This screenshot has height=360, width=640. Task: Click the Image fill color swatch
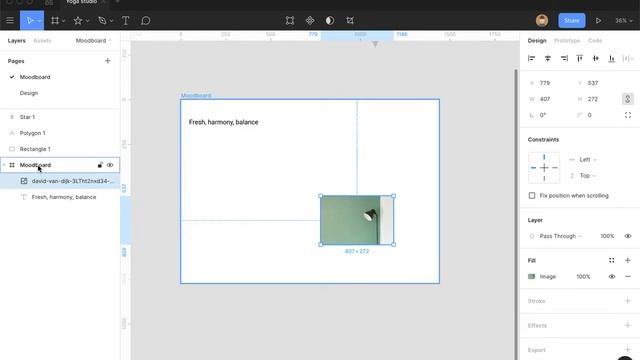pos(531,276)
